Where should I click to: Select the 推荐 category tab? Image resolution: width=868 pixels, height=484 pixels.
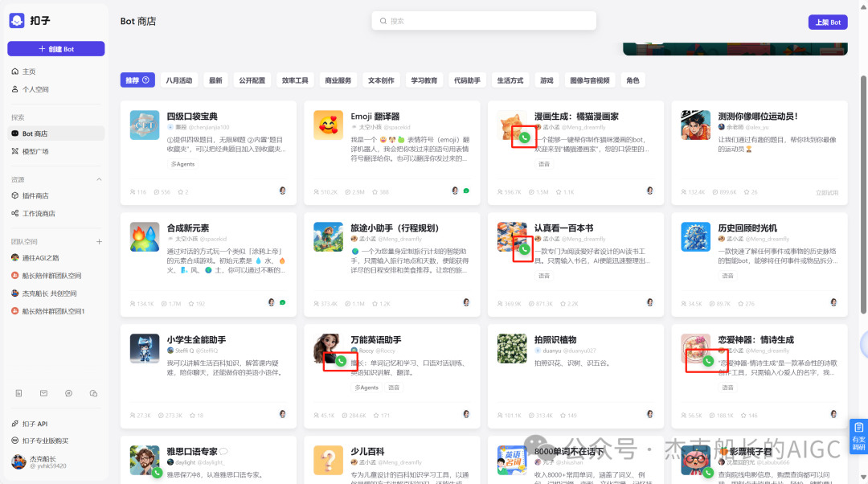pyautogui.click(x=137, y=80)
